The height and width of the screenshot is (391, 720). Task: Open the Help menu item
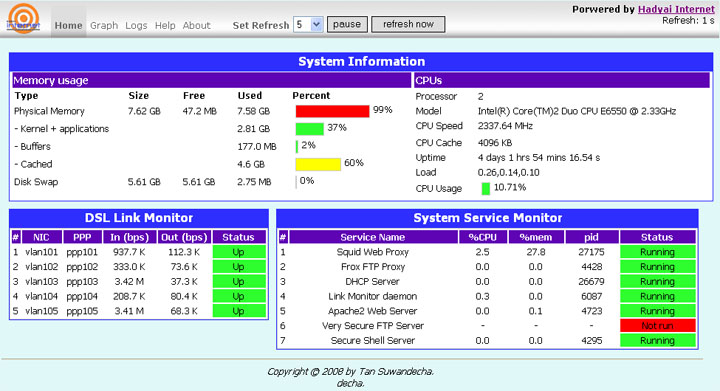point(165,25)
